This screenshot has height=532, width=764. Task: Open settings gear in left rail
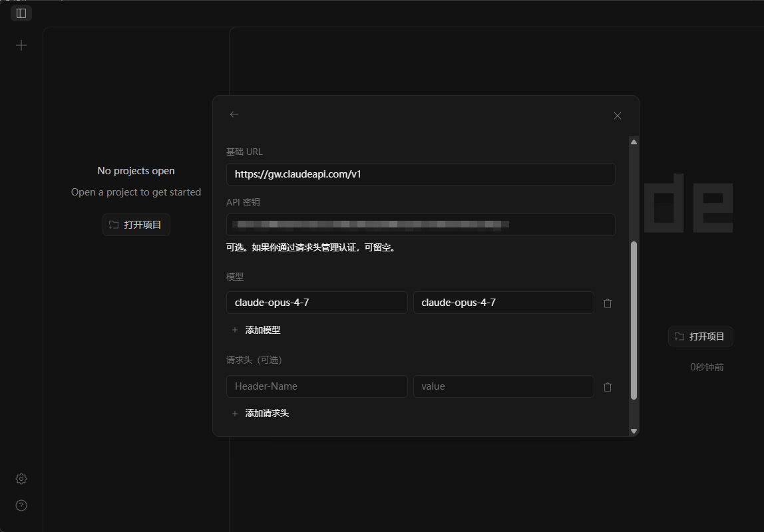pos(21,478)
